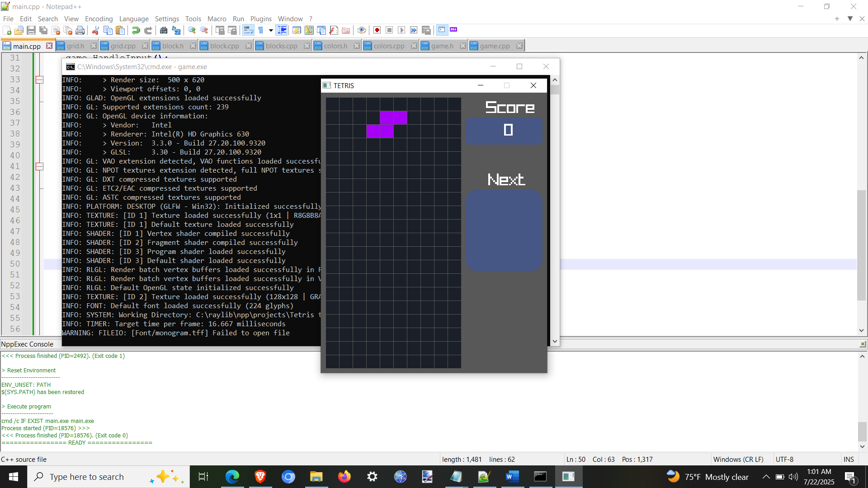The height and width of the screenshot is (488, 868).
Task: Toggle the indent guide button
Action: coord(282,30)
